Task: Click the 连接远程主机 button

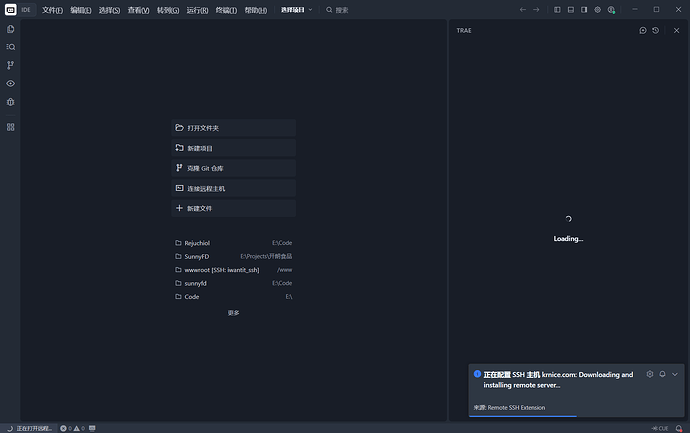Action: pos(234,188)
